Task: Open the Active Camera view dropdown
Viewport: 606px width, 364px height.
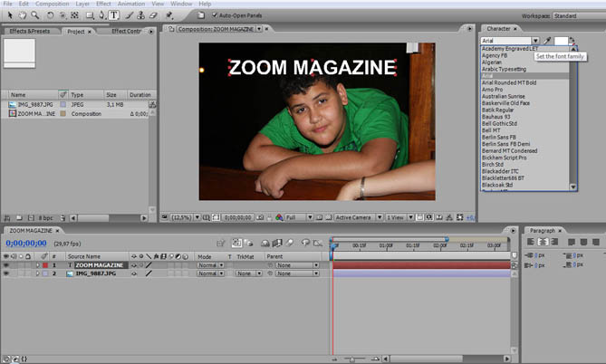Action: [x=356, y=217]
